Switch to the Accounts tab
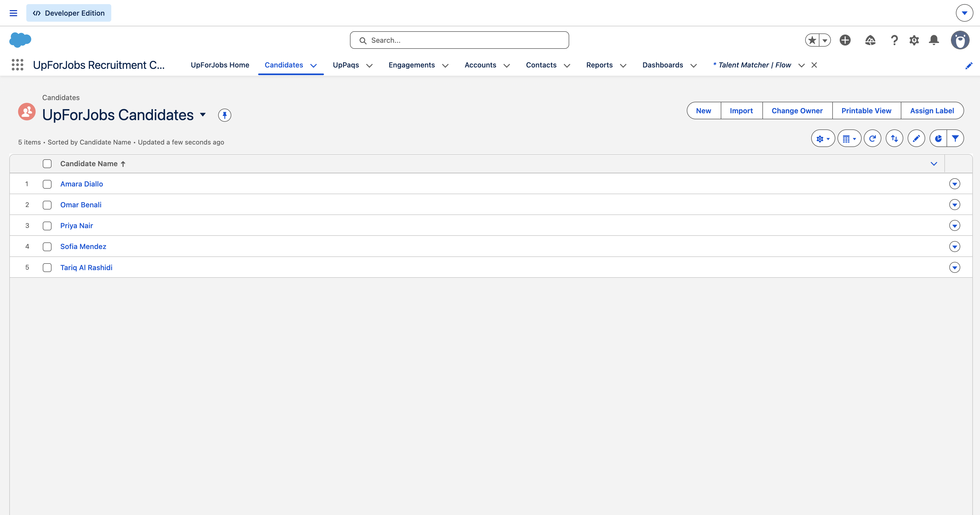 click(x=480, y=65)
